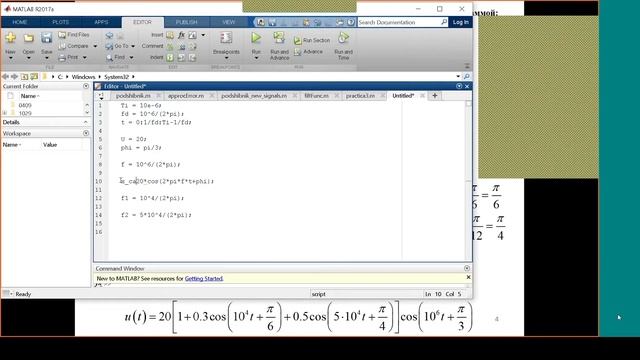Screen dimensions: 640x360
Task: Click the Find magnifier button
Action: coord(116,58)
